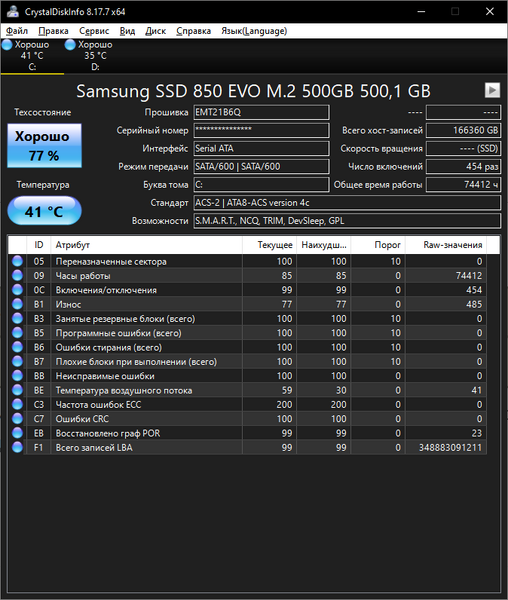Open the Файл menu
The image size is (508, 600).
[x=17, y=31]
